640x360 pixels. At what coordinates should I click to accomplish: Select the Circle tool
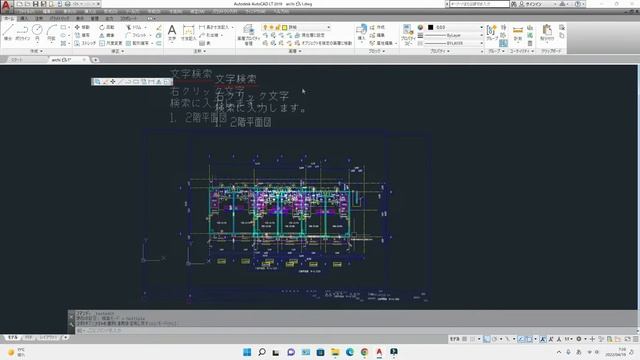[37, 32]
